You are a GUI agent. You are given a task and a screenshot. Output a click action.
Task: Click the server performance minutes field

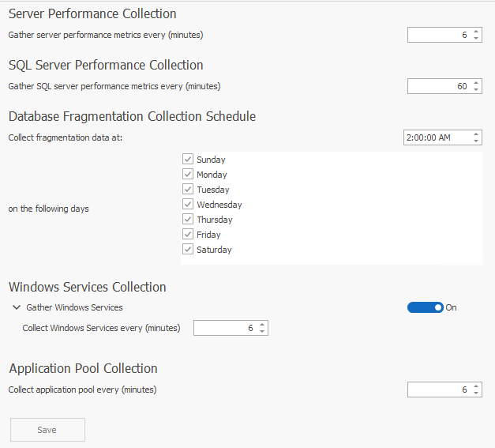438,35
